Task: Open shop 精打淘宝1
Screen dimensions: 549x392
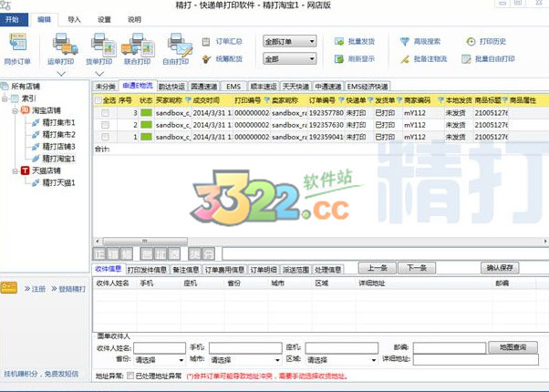Action: (x=54, y=159)
